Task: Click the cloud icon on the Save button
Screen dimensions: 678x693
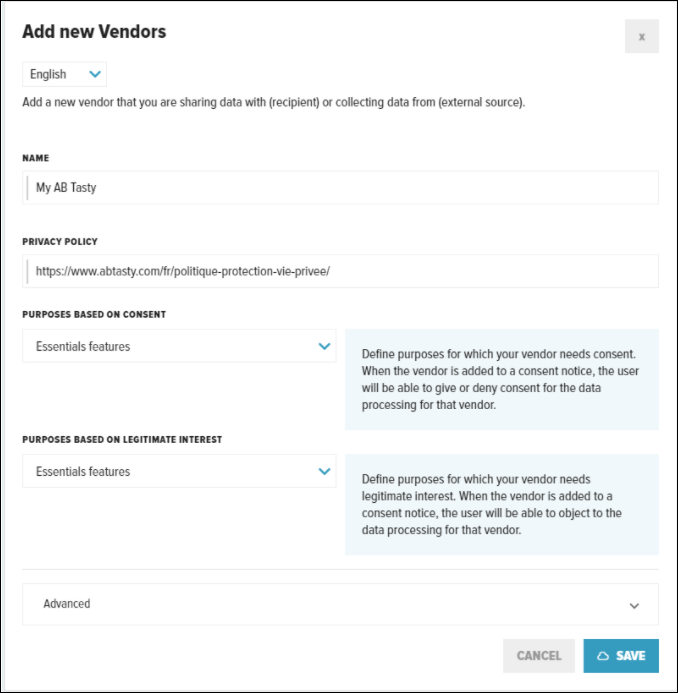Action: pos(603,656)
